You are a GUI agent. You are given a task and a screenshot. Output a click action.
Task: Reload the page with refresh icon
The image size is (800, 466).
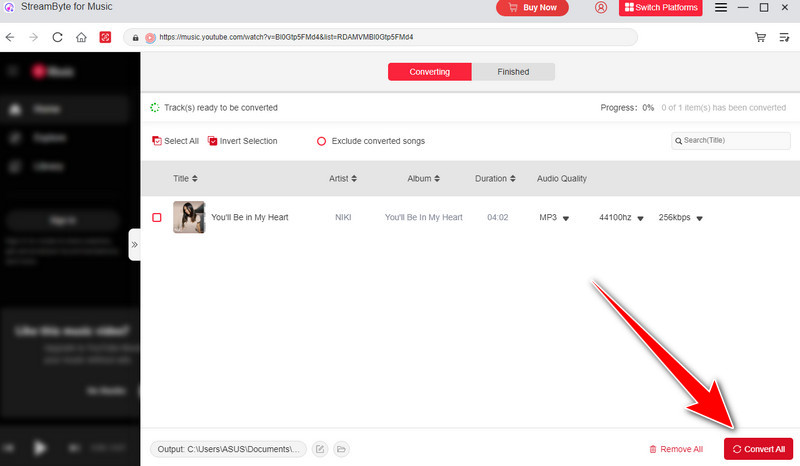coord(57,37)
